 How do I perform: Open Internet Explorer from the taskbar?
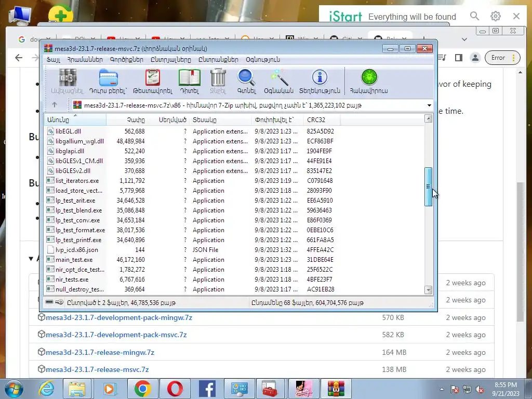[x=46, y=389]
